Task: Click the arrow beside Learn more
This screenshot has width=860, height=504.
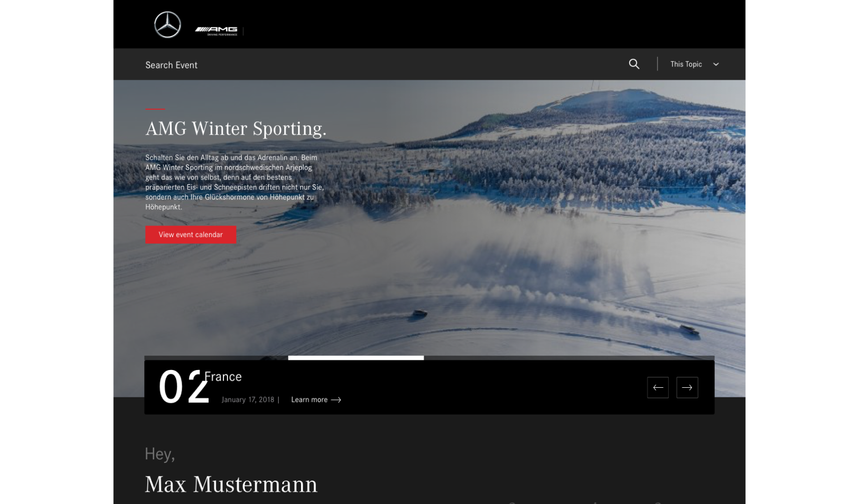Action: (336, 400)
